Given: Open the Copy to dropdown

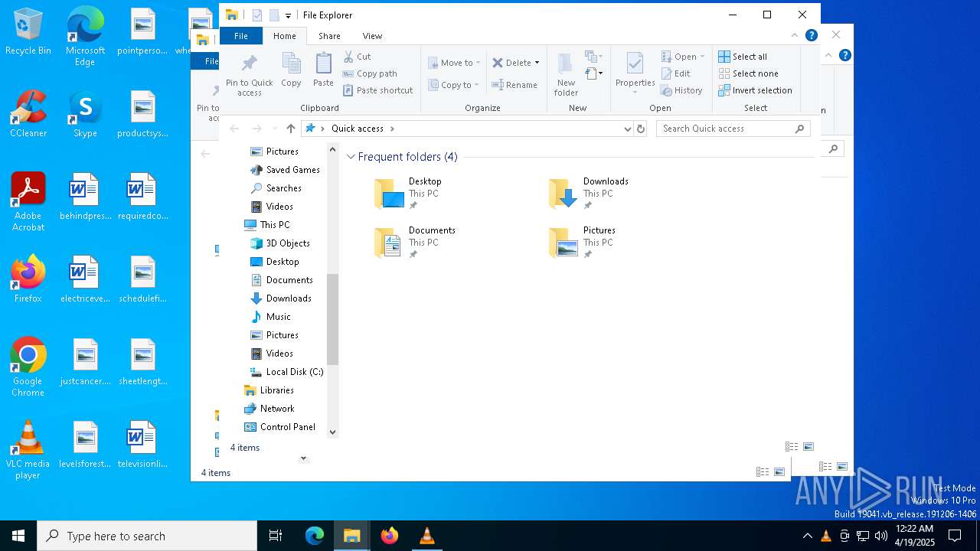Looking at the screenshot, I should click(x=476, y=85).
